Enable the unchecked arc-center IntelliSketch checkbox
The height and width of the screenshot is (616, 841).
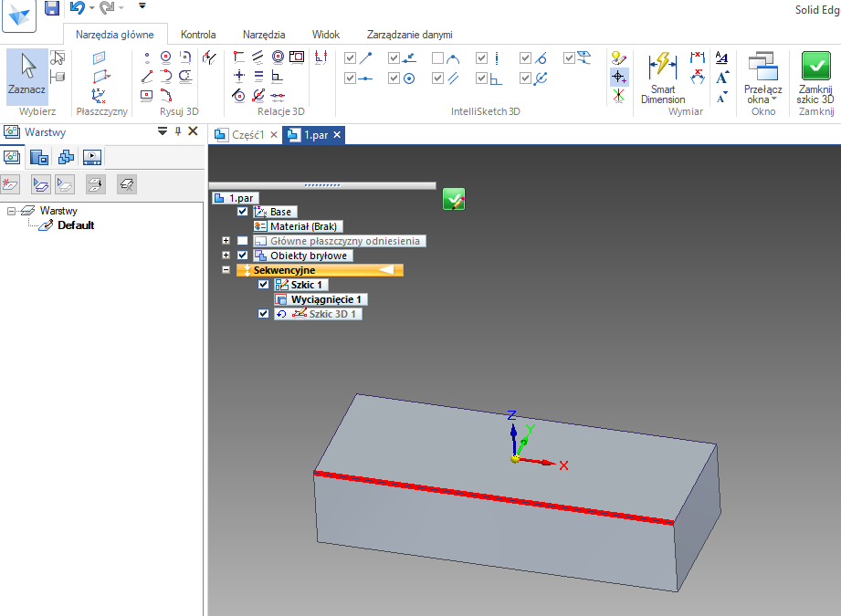click(437, 57)
